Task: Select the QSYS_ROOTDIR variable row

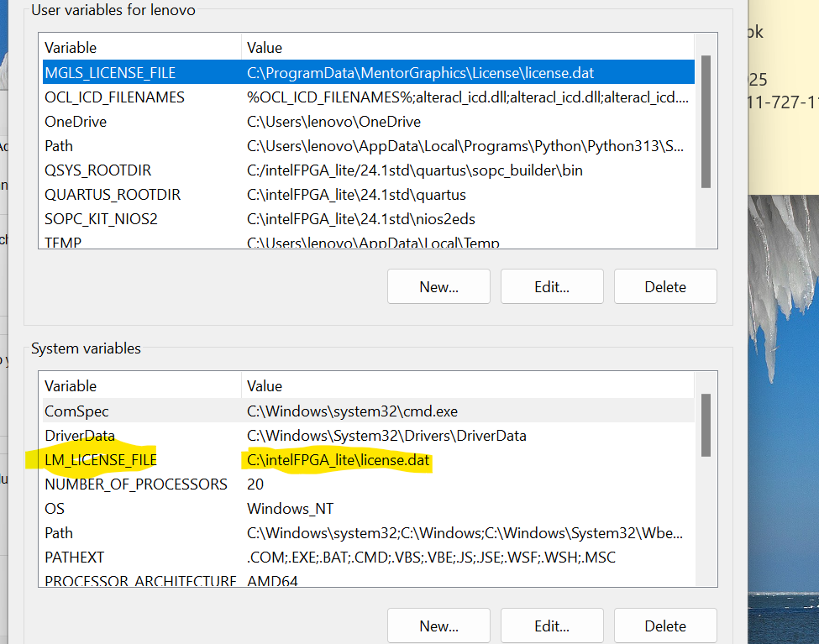Action: coord(98,170)
